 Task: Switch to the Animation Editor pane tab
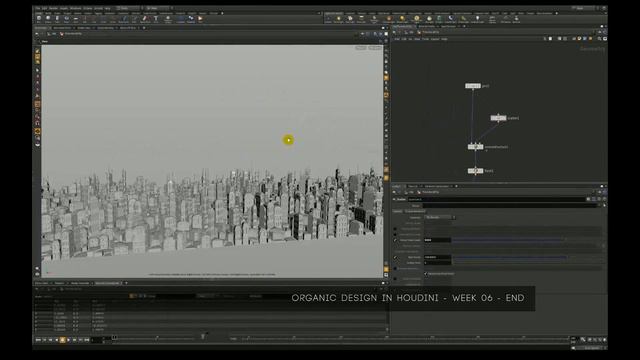tap(62, 28)
